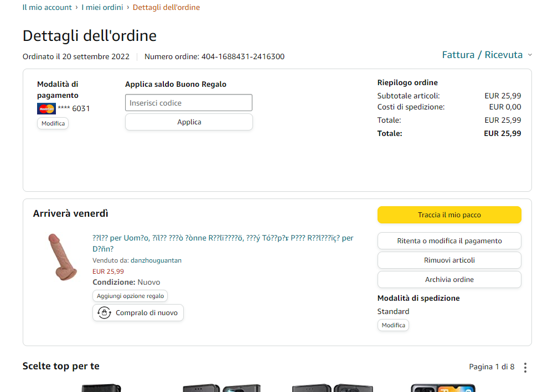Open the product title link
The width and height of the screenshot is (558, 392).
tap(223, 243)
